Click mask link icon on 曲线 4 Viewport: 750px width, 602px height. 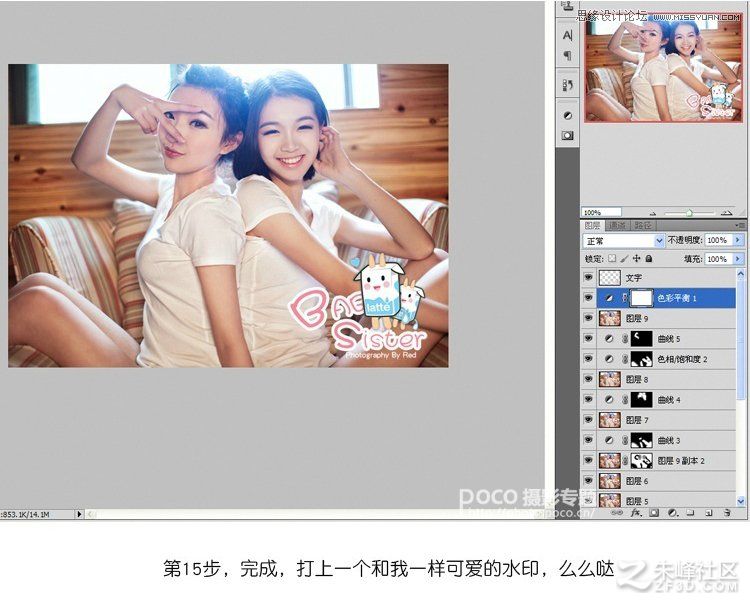click(625, 399)
